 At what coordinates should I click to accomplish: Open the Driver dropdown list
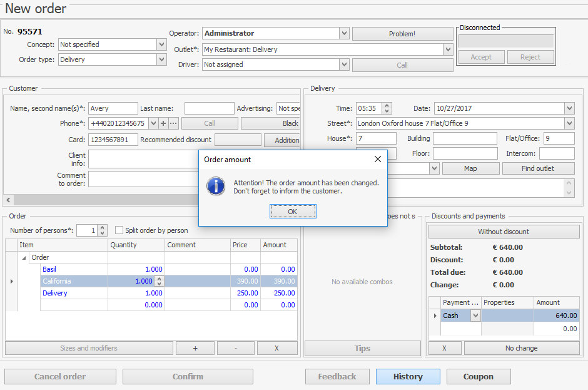click(x=344, y=64)
